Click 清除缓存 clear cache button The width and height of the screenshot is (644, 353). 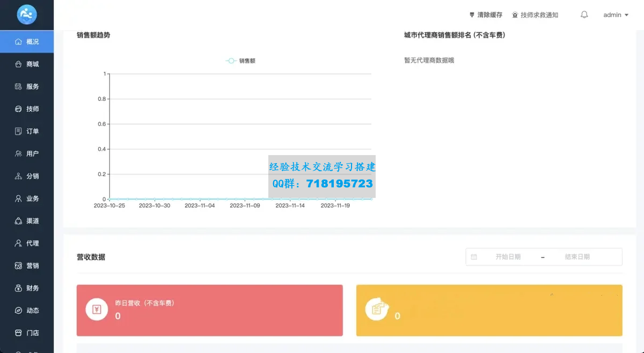[x=486, y=15]
